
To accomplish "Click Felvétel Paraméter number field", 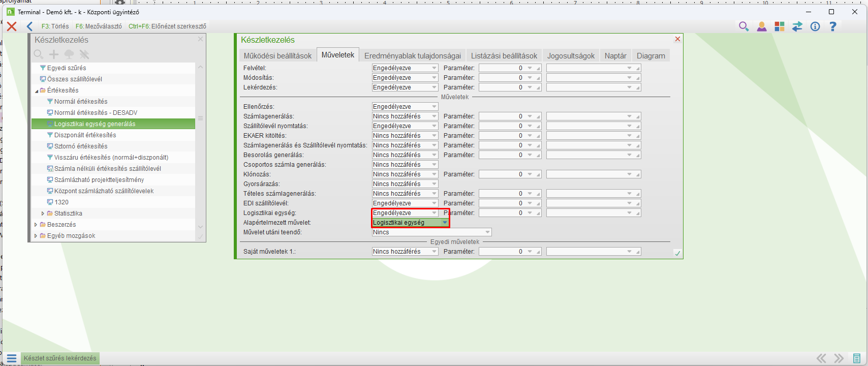I will tap(510, 68).
